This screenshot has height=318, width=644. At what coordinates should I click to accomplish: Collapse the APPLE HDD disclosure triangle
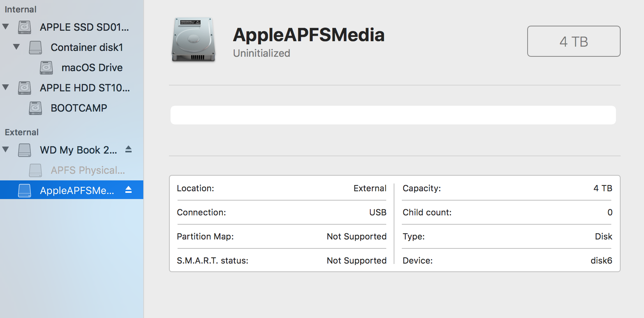5,87
